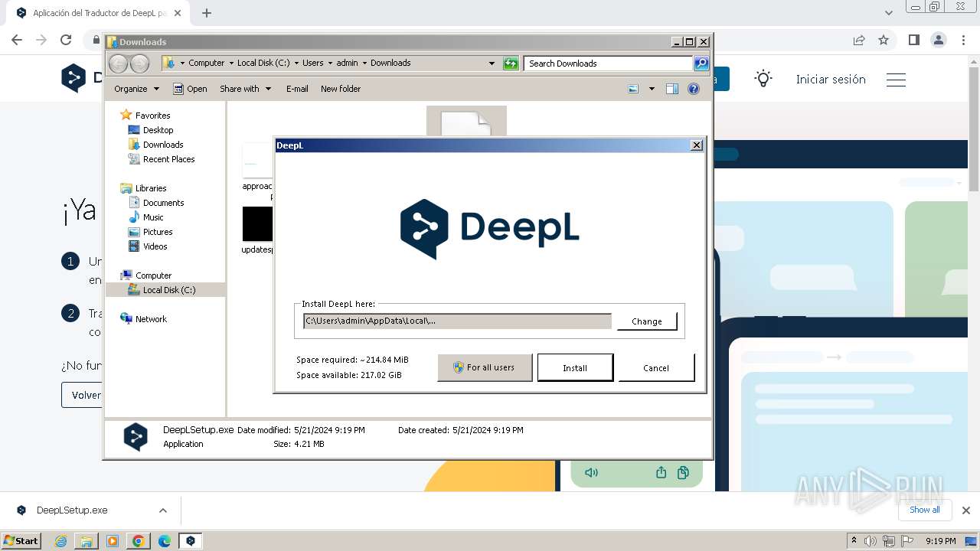The image size is (980, 551).
Task: Close the Chrome downloads bar
Action: coord(965,510)
